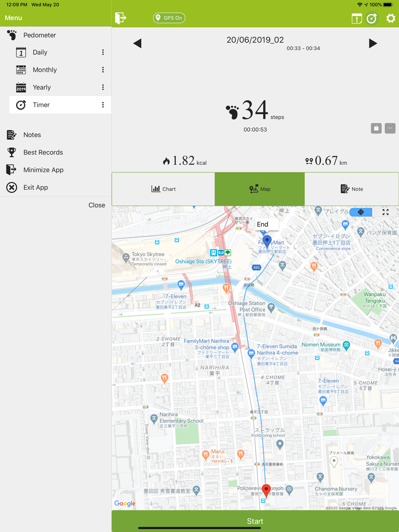This screenshot has height=532, width=399.
Task: Open the gray three-dots more button
Action: [x=390, y=128]
